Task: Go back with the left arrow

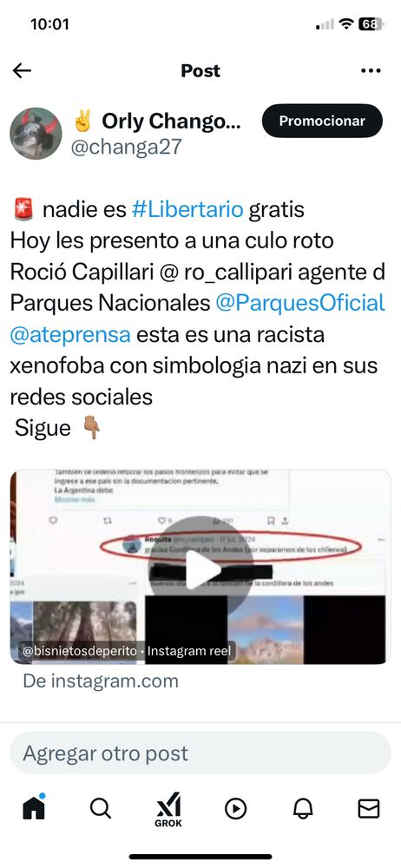Action: pos(22,70)
